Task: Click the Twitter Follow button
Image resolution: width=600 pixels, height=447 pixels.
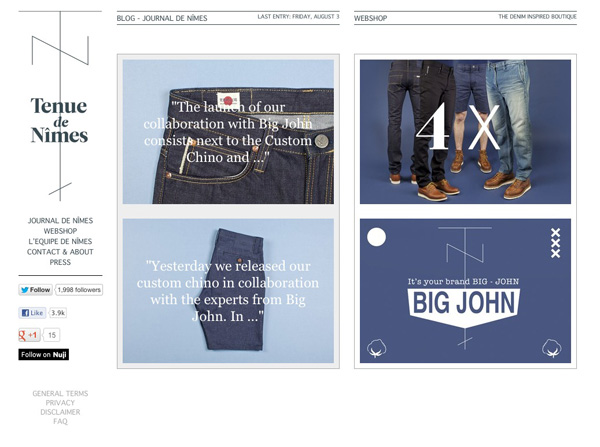Action: 35,290
